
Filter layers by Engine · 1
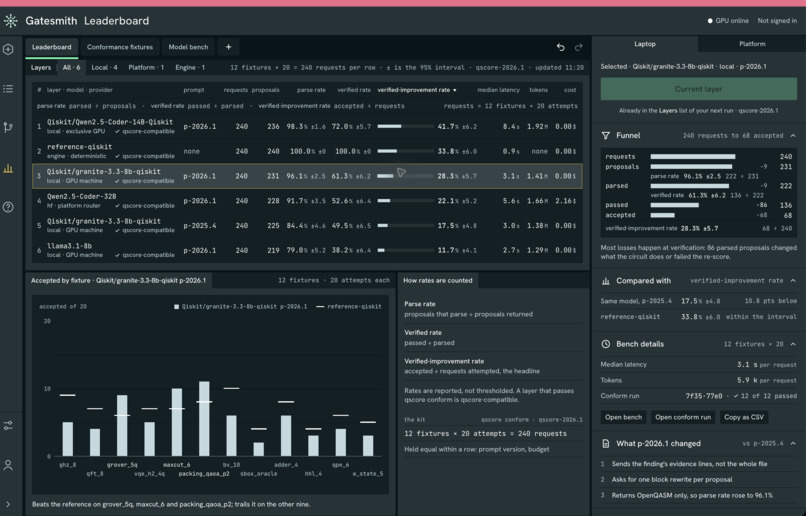(190, 67)
